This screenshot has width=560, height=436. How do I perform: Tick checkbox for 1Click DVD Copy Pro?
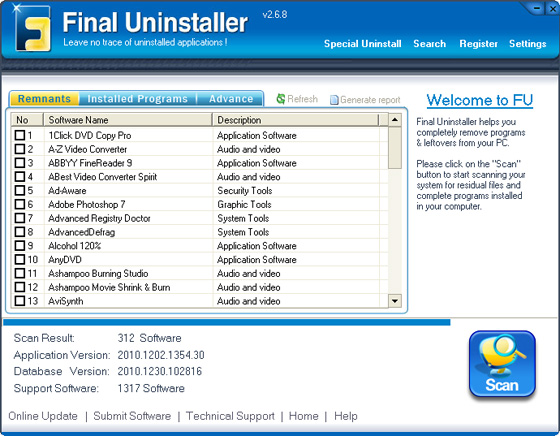click(20, 135)
